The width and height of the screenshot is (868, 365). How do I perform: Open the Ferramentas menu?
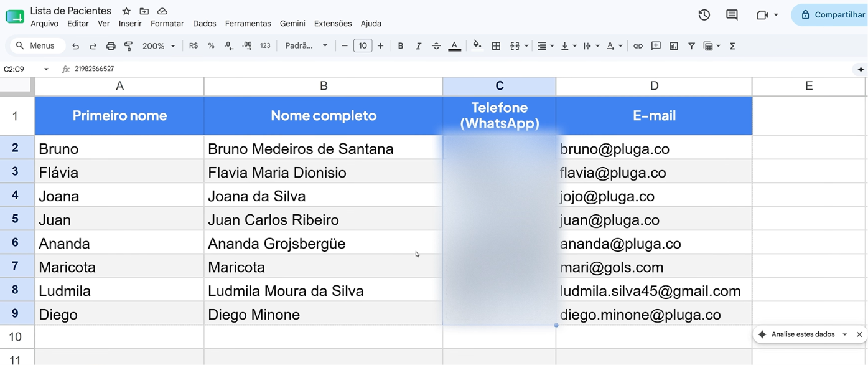tap(248, 24)
